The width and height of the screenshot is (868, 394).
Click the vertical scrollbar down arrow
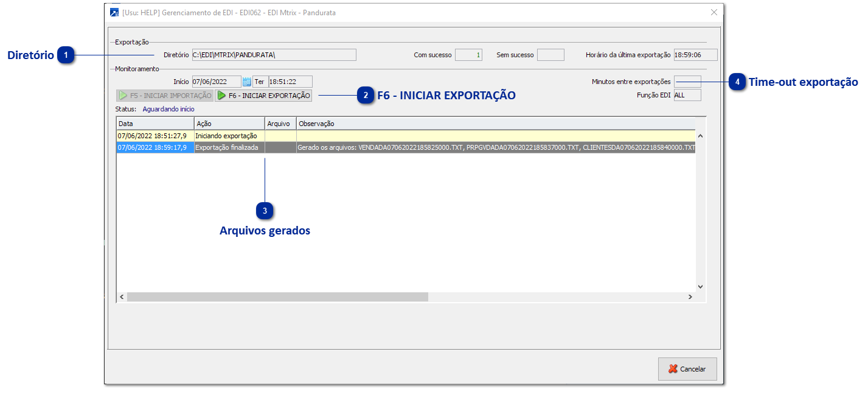(700, 286)
